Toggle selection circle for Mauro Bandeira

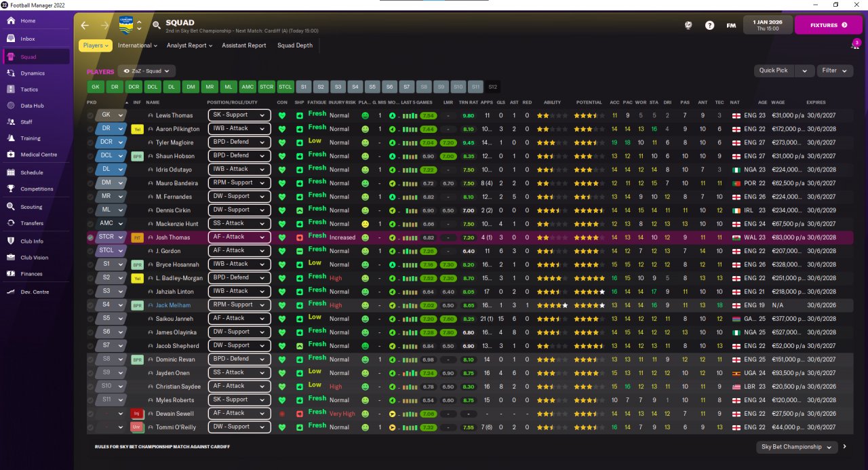pyautogui.click(x=91, y=183)
